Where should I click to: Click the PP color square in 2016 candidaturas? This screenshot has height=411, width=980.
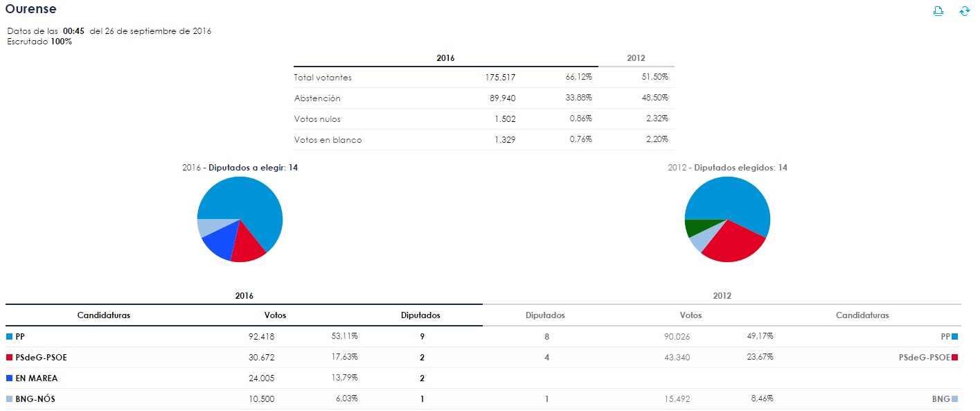tap(10, 336)
